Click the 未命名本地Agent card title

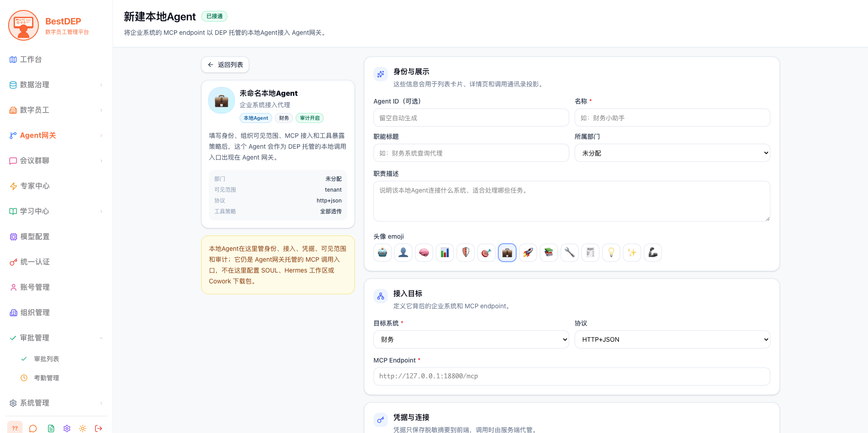coord(269,93)
